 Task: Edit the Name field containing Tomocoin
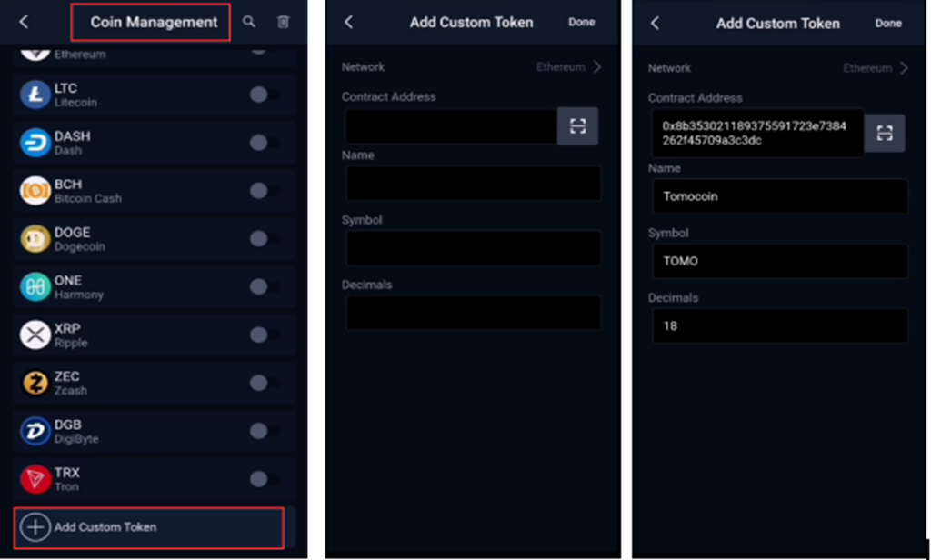[x=779, y=196]
